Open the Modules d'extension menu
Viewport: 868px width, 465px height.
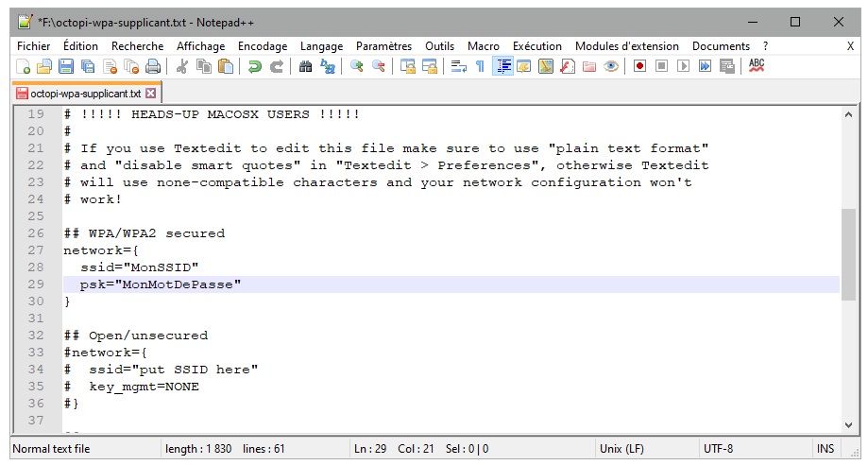(626, 46)
